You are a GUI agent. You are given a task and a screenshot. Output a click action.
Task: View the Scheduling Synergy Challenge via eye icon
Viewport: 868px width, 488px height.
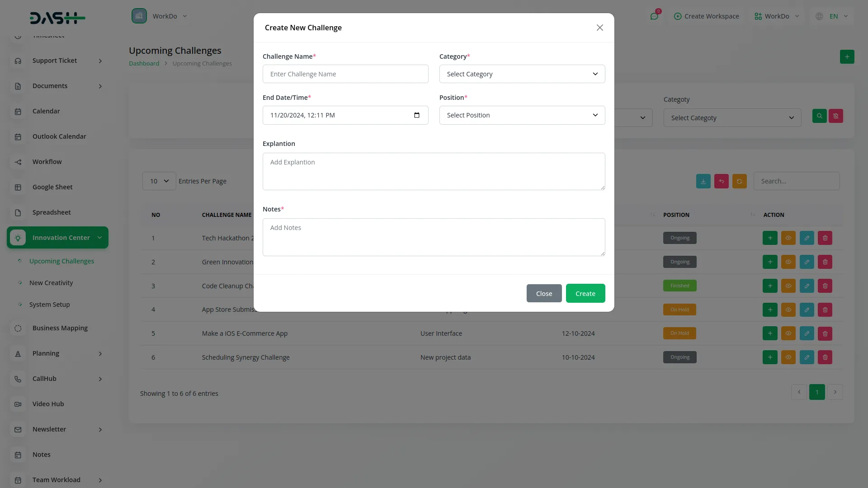[788, 357]
